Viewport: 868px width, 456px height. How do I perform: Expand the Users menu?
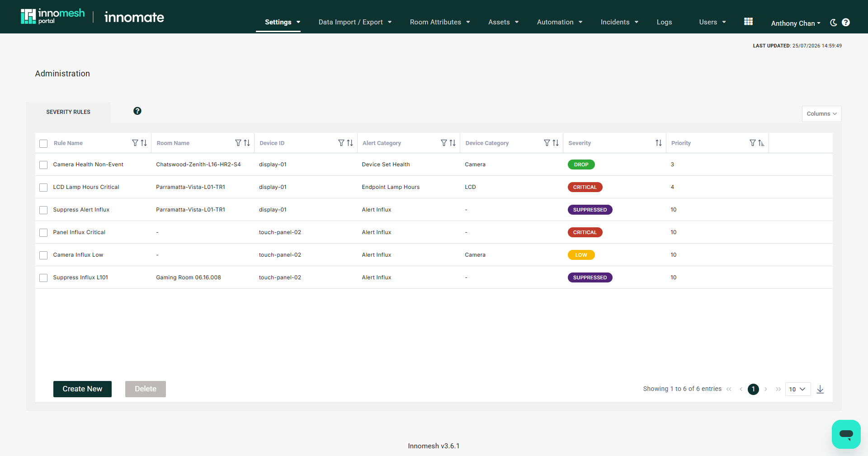[712, 22]
